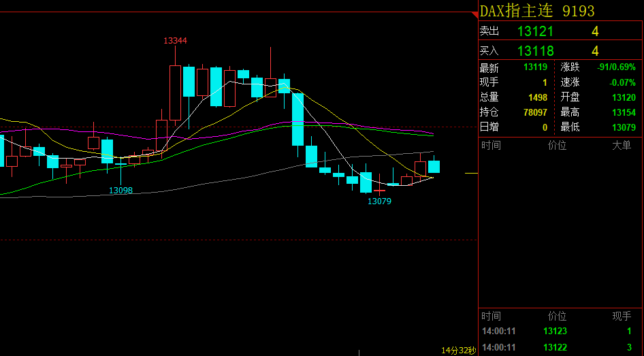644x356 pixels.
Task: Select the 14:00:11 trade at price 13123
Action: pyautogui.click(x=560, y=331)
